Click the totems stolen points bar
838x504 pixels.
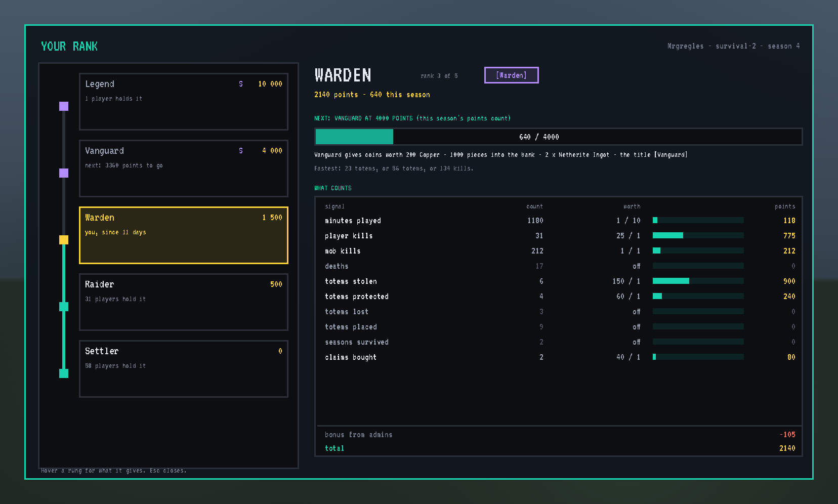[698, 281]
